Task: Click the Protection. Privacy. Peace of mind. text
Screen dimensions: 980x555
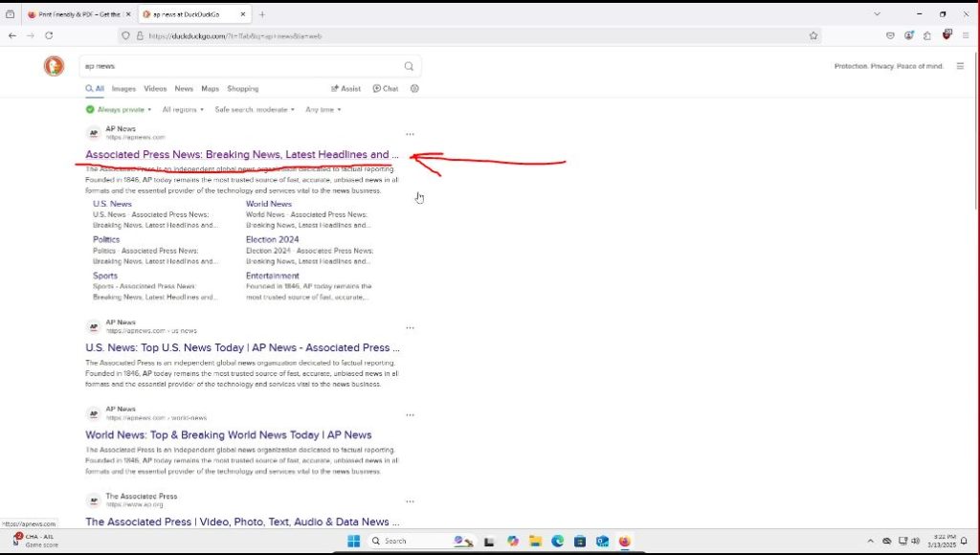Action: (x=889, y=66)
